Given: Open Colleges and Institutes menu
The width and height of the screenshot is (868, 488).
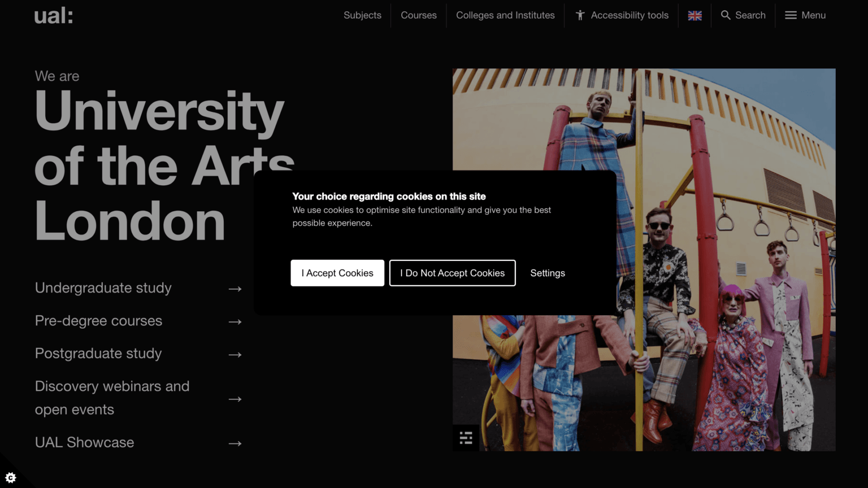Looking at the screenshot, I should coord(505,15).
